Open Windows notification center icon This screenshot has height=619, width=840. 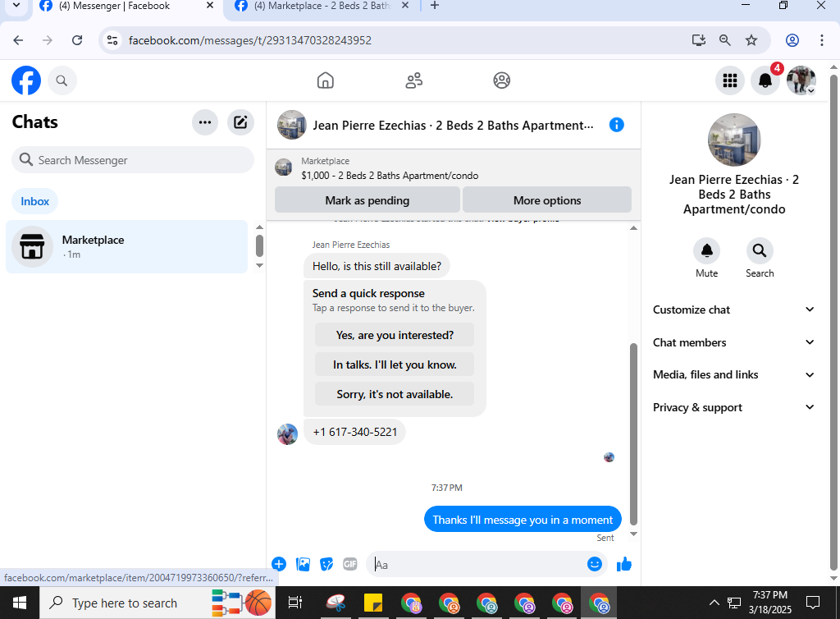pyautogui.click(x=813, y=603)
